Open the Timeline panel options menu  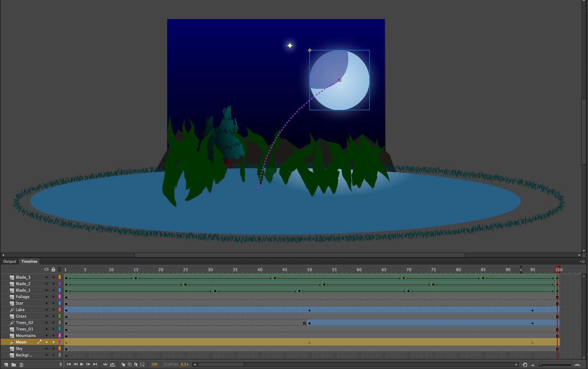pos(583,262)
